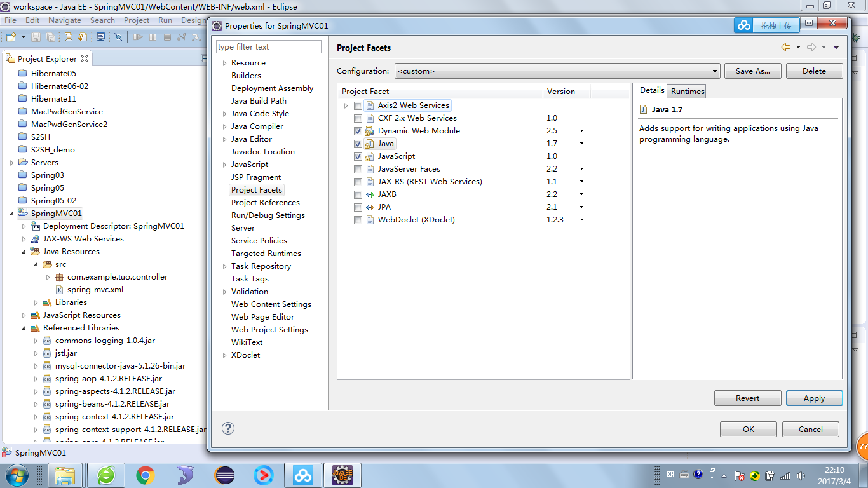Open the dialog view menu dropdown arrow
The width and height of the screenshot is (868, 488).
pyautogui.click(x=836, y=47)
